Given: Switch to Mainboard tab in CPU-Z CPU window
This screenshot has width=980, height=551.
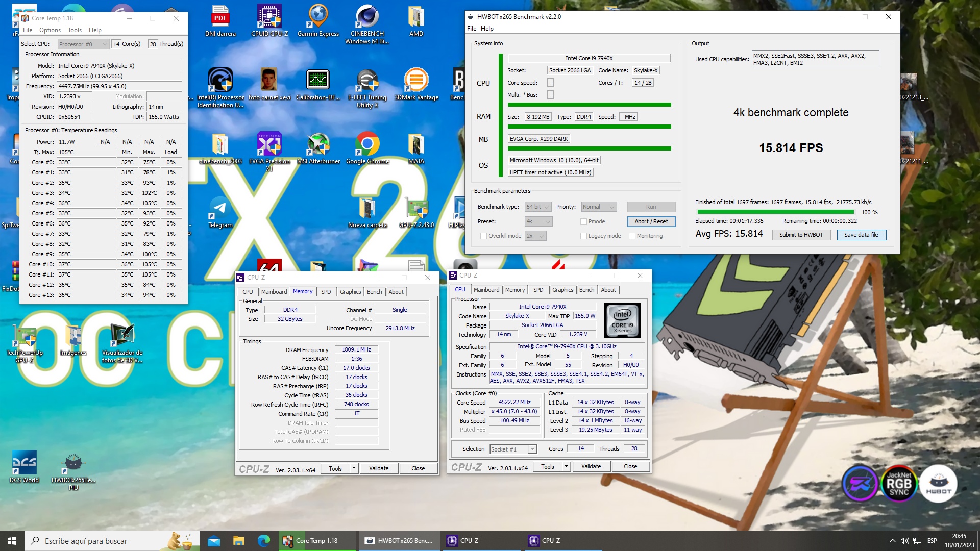Looking at the screenshot, I should click(x=486, y=290).
